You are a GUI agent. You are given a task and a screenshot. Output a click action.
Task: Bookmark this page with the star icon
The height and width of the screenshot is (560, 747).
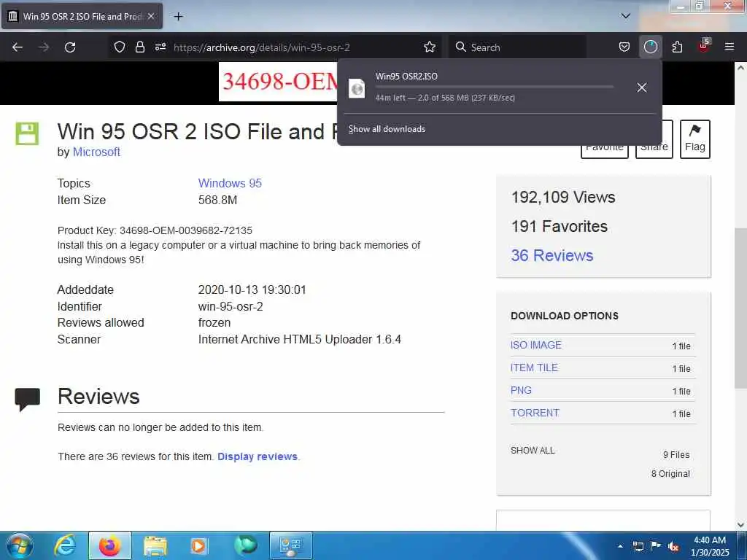point(429,47)
